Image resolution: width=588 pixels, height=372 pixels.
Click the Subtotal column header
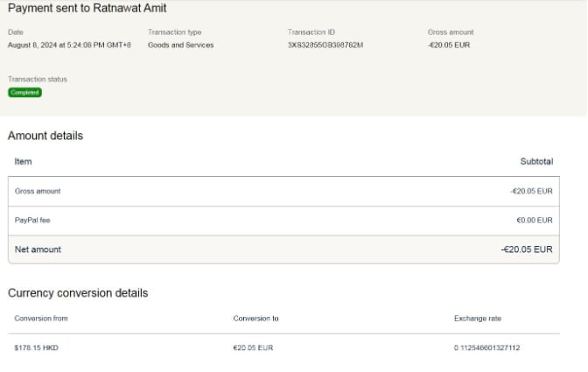tap(536, 162)
